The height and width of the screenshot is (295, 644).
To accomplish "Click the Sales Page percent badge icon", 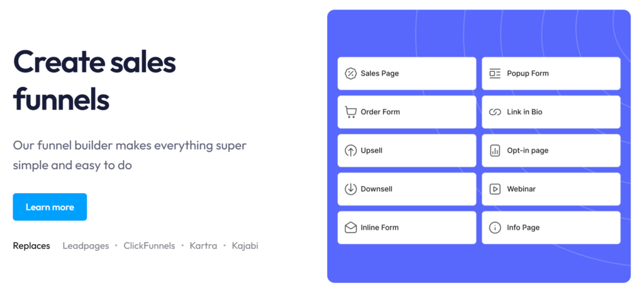I will coord(351,74).
